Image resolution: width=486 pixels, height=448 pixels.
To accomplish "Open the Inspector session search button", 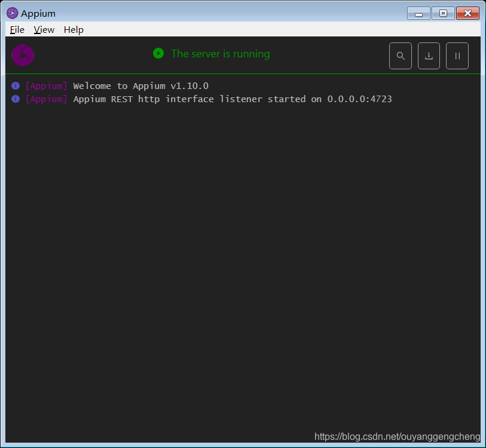I will (401, 56).
